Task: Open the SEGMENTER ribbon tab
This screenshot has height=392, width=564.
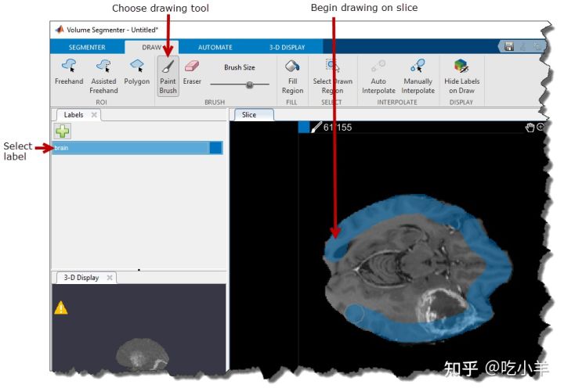Action: click(x=86, y=47)
